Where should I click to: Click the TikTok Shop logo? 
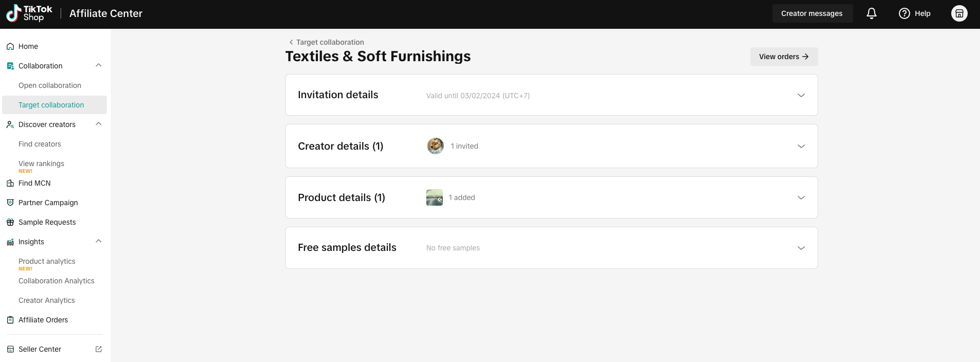29,13
